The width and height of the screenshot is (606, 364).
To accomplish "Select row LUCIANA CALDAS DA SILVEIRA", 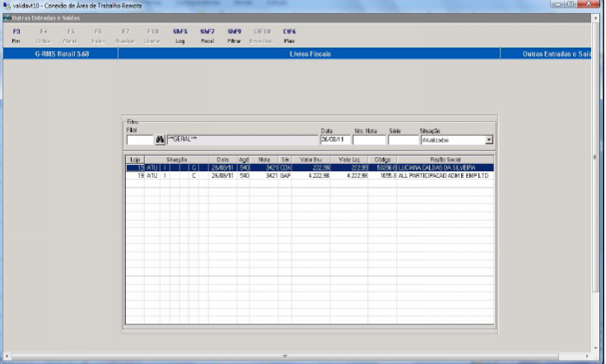I will tap(310, 168).
